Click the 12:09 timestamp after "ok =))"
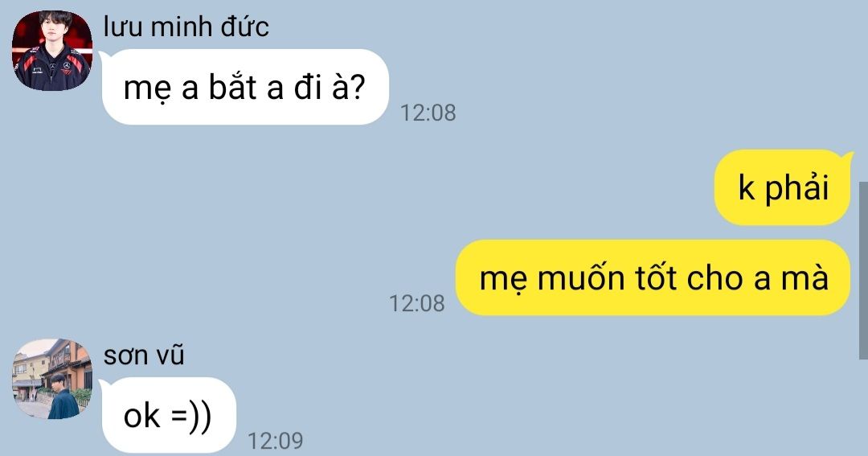 pos(275,441)
